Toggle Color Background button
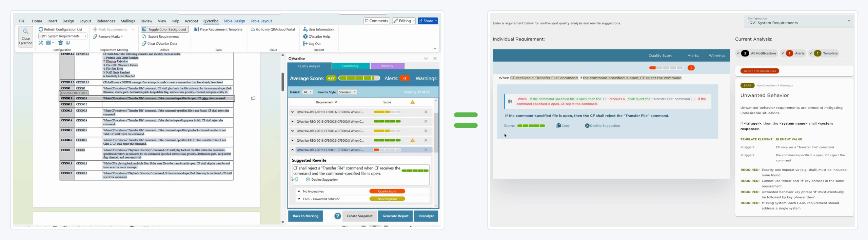Viewport: 868px width, 240px height. tap(164, 29)
